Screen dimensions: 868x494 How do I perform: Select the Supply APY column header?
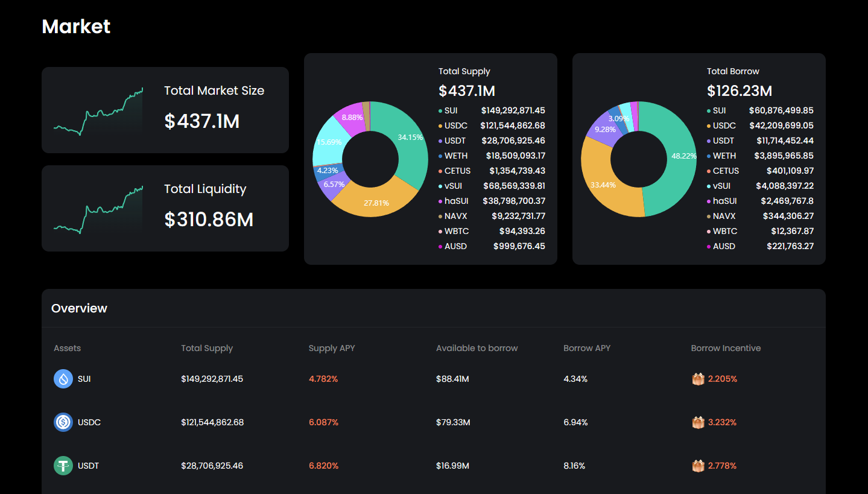332,348
